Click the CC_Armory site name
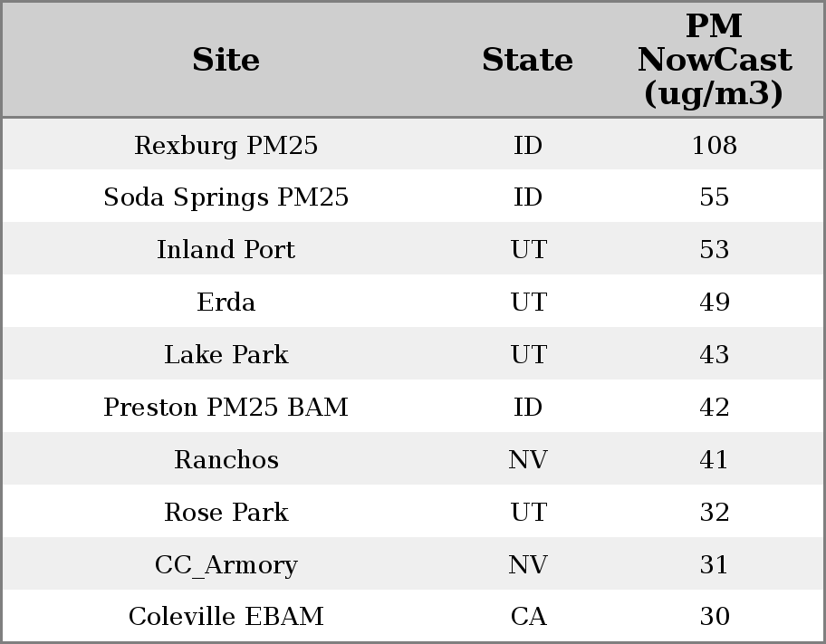Viewport: 826px width, 644px height. (x=226, y=565)
